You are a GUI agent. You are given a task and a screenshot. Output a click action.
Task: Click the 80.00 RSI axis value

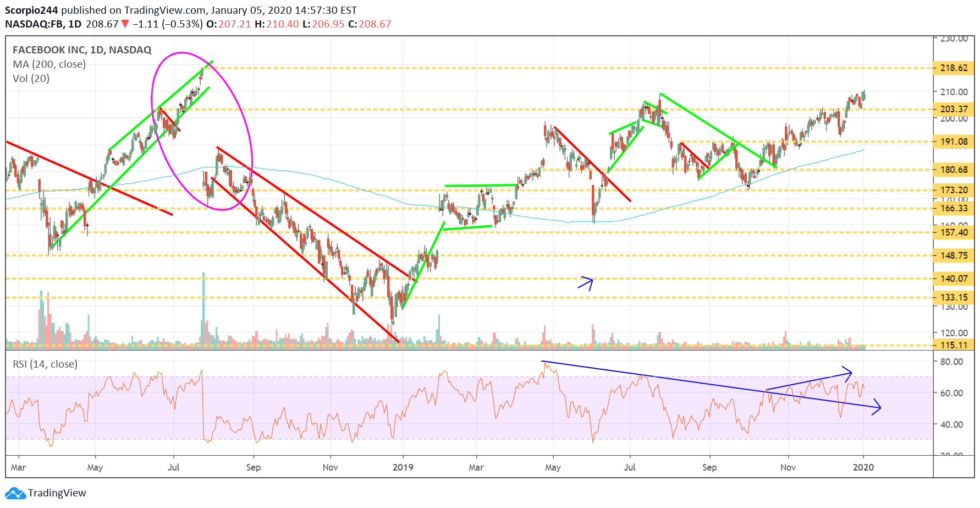[951, 362]
